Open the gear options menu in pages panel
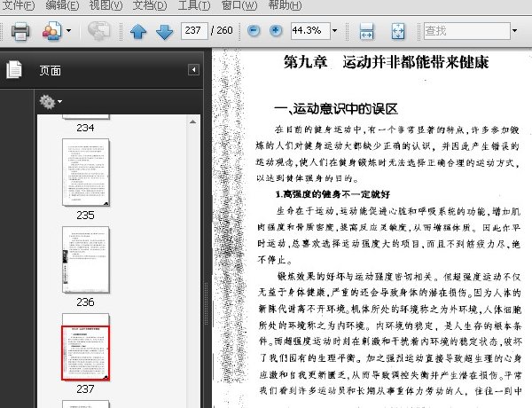Screen dimensions: 532x408 coord(51,101)
